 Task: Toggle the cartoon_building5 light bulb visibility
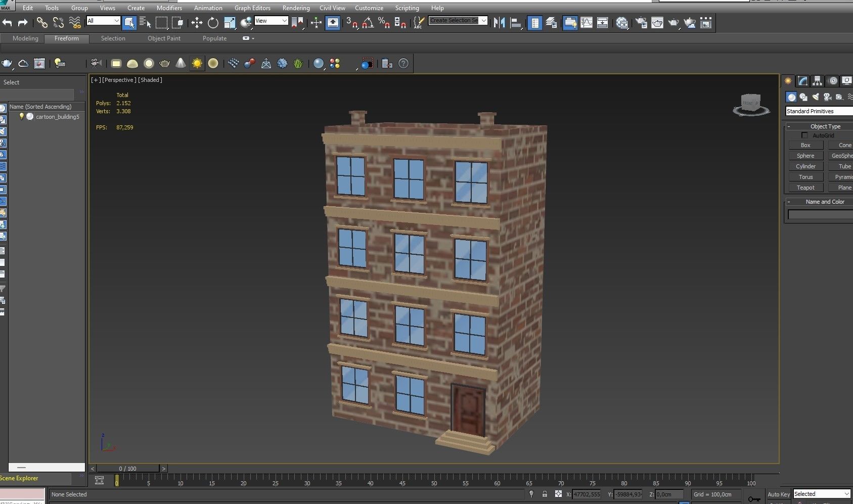pyautogui.click(x=22, y=117)
